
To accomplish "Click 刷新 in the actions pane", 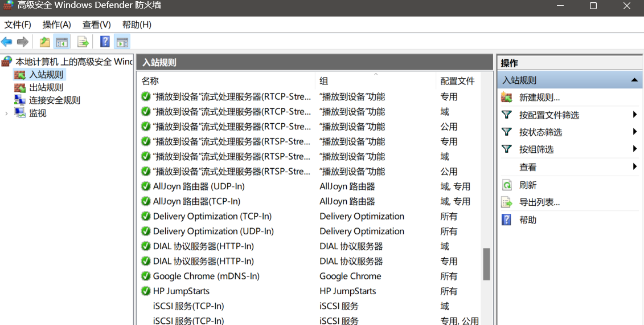I will [528, 185].
